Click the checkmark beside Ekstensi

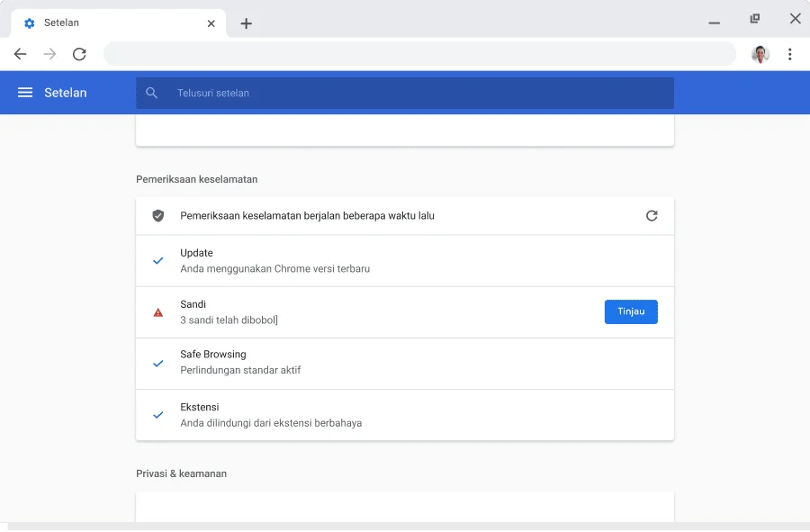point(158,415)
